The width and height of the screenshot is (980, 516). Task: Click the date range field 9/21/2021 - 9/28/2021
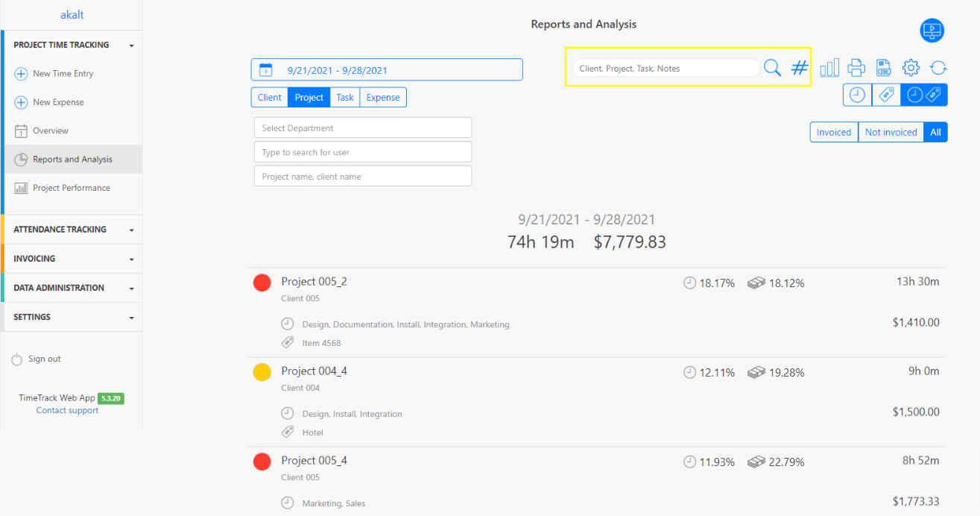387,70
